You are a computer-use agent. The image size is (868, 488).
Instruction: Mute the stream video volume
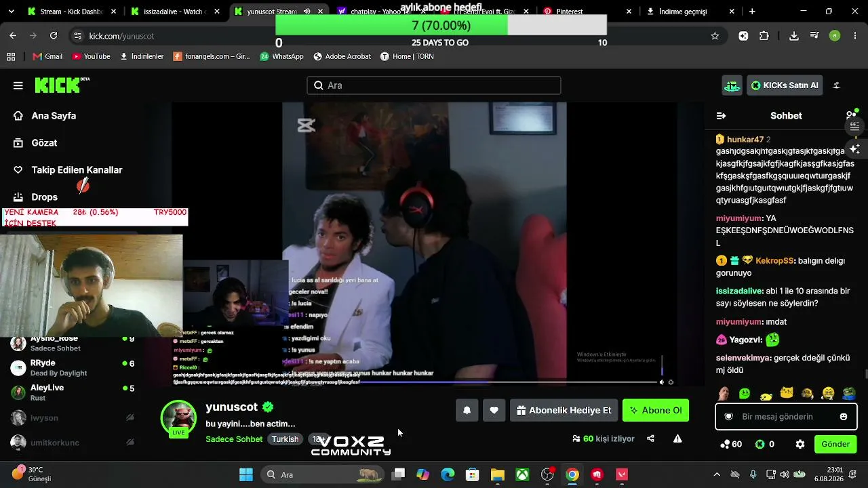[662, 382]
